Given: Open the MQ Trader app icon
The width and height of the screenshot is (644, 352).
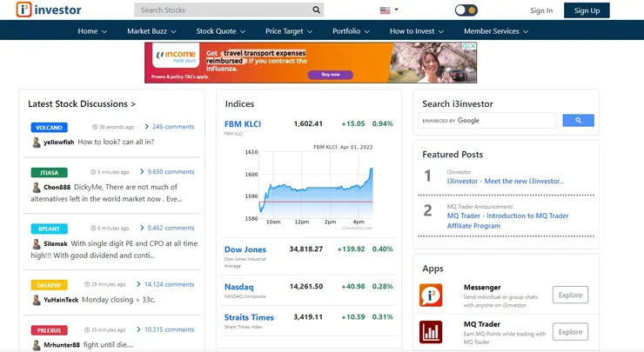Looking at the screenshot, I should point(431,332).
